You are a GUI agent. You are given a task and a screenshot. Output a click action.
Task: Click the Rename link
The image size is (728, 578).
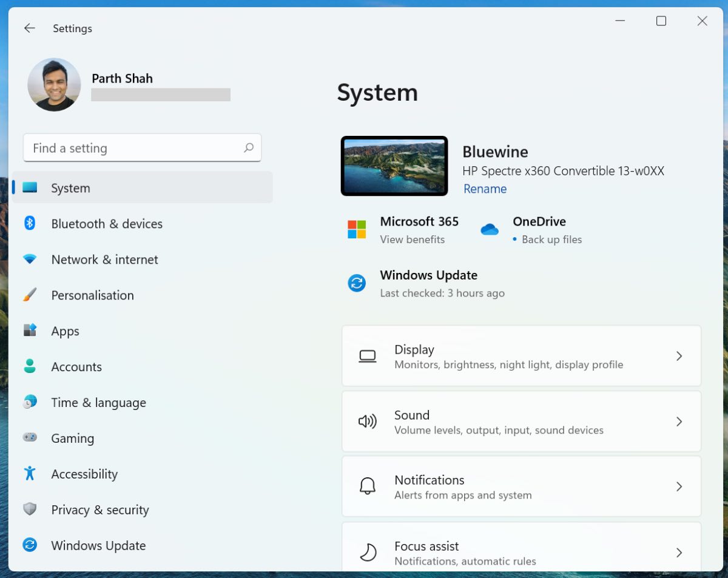[x=485, y=189]
